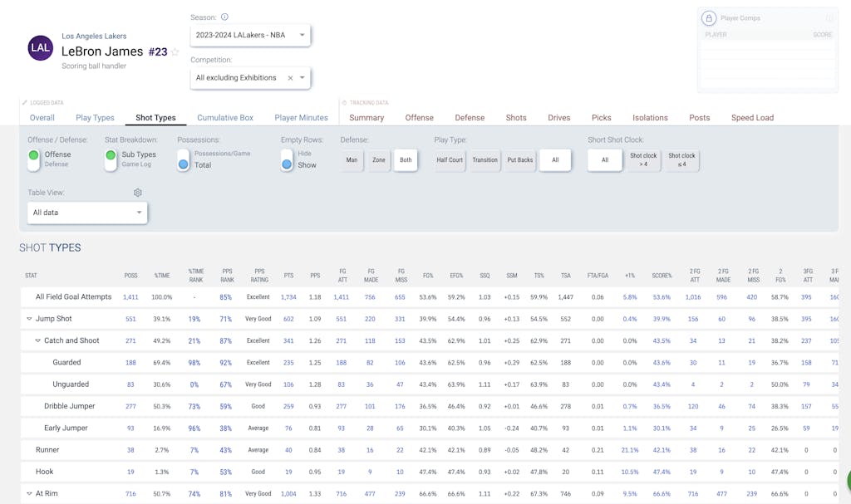The height and width of the screenshot is (504, 851).
Task: Select Shot clock ≤ 4 filter
Action: pyautogui.click(x=681, y=160)
